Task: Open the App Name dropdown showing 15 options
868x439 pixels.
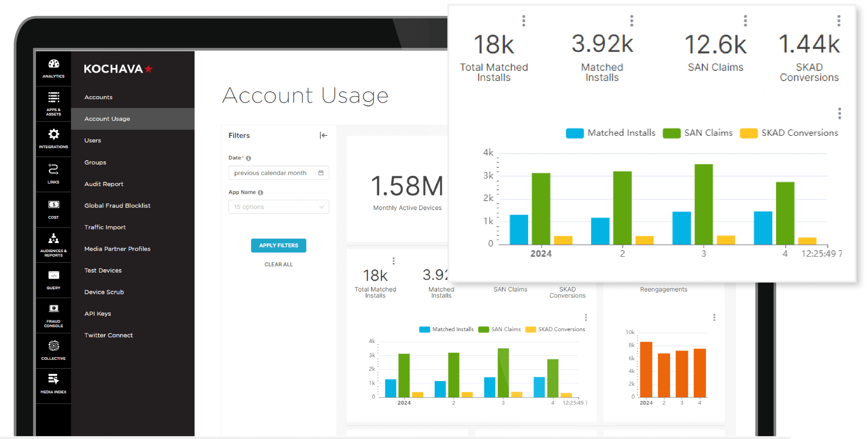Action: pyautogui.click(x=279, y=207)
